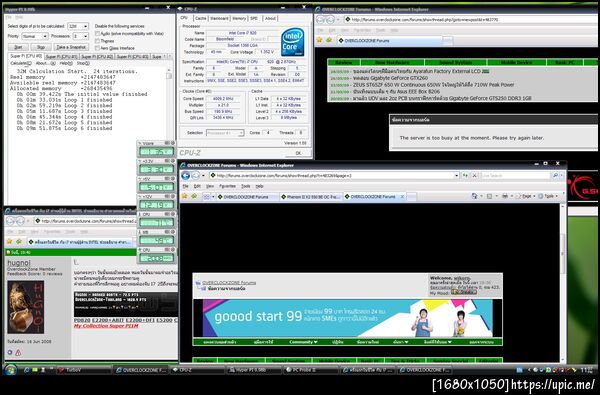This screenshot has height=395, width=600.
Task: Select Phenom II X2 550 BE tab
Action: point(310,197)
